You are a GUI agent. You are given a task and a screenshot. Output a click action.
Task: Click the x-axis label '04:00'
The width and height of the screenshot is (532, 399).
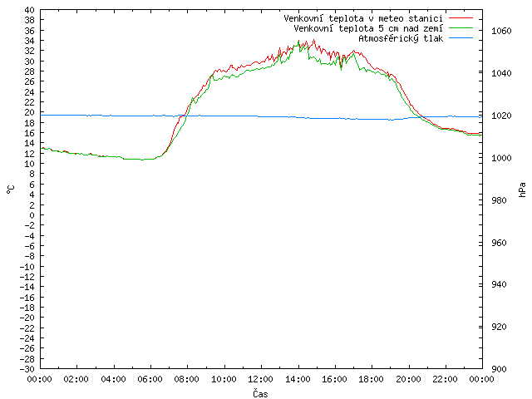(113, 379)
